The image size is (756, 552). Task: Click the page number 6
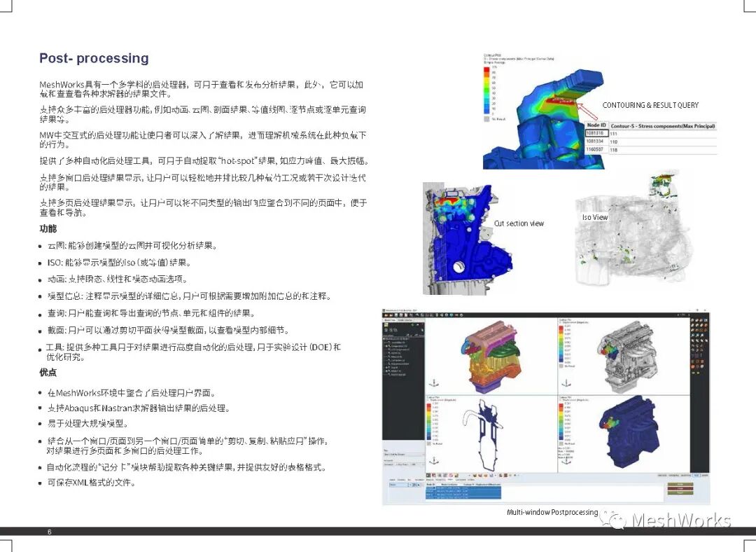coord(49,532)
